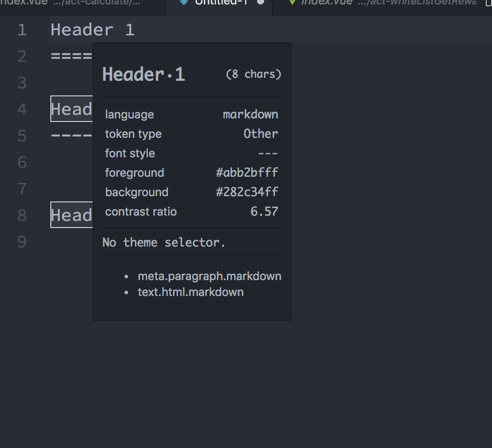Click line number 7 in the gutter
This screenshot has width=492, height=448.
click(x=22, y=189)
